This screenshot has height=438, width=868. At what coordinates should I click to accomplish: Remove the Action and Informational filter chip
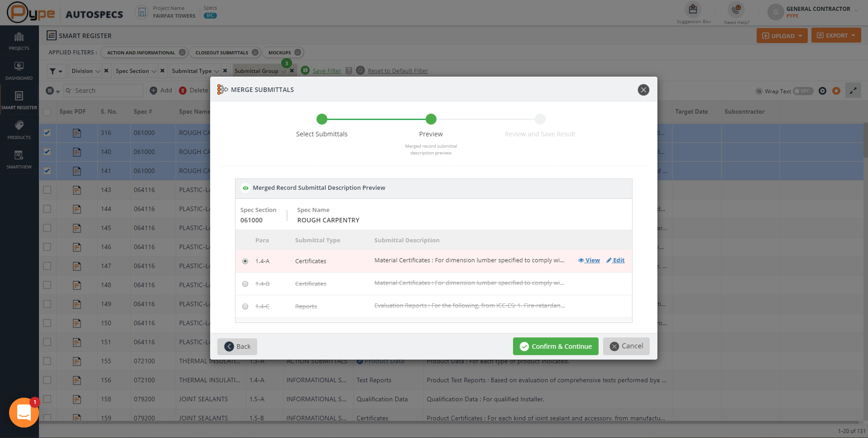coord(182,53)
